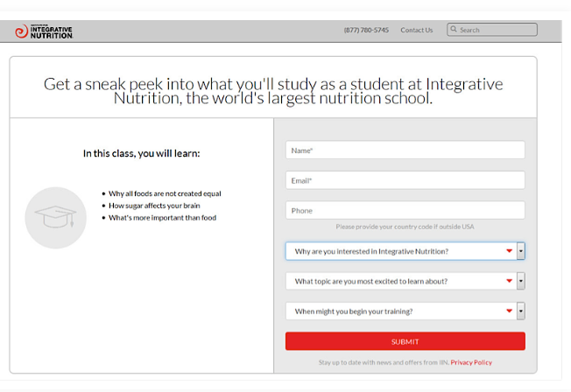Click the country code hint text

pos(405,227)
